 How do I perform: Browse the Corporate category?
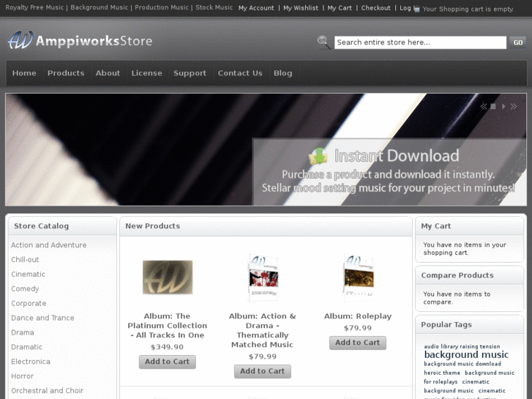click(x=29, y=303)
